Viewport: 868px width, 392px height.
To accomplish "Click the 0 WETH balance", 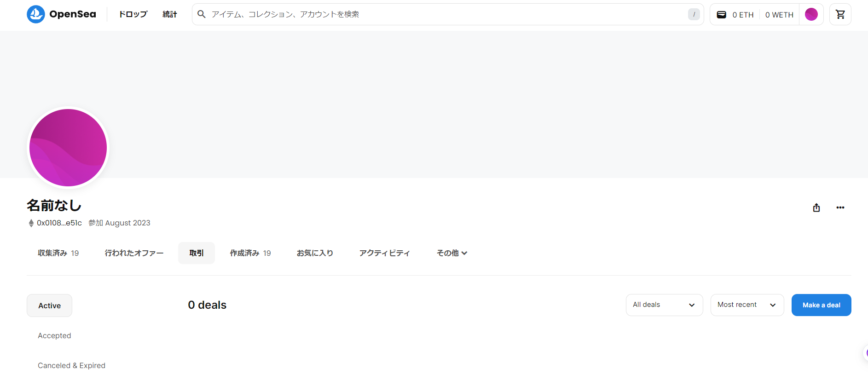I will click(779, 15).
